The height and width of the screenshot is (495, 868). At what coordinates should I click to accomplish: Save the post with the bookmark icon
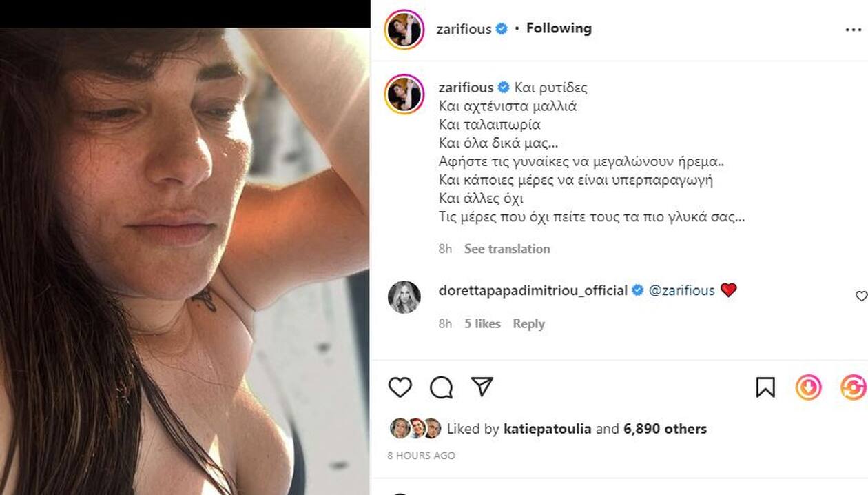tap(765, 387)
